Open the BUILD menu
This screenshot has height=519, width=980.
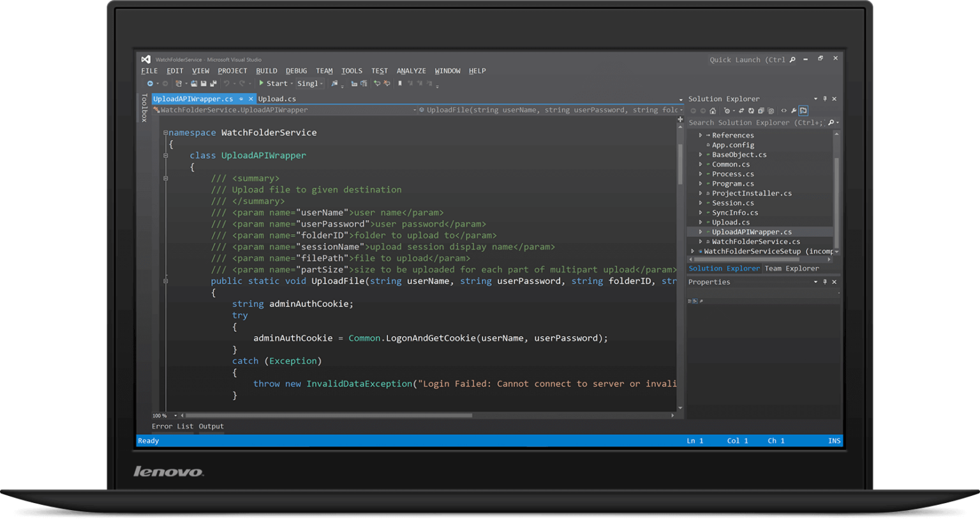pos(266,71)
